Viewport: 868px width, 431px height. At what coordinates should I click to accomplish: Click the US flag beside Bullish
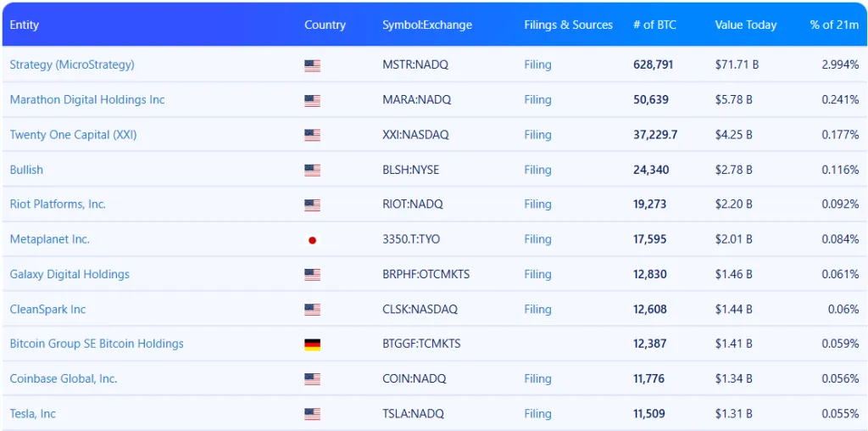312,171
